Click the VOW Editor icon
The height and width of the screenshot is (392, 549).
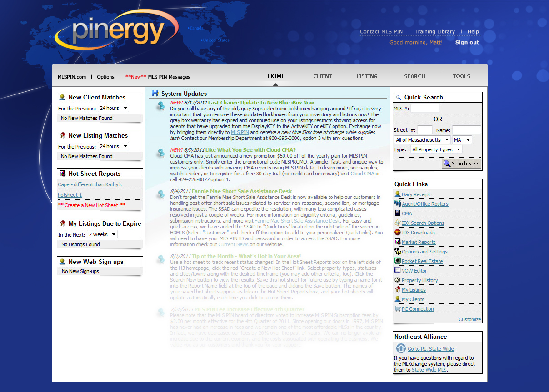click(398, 270)
